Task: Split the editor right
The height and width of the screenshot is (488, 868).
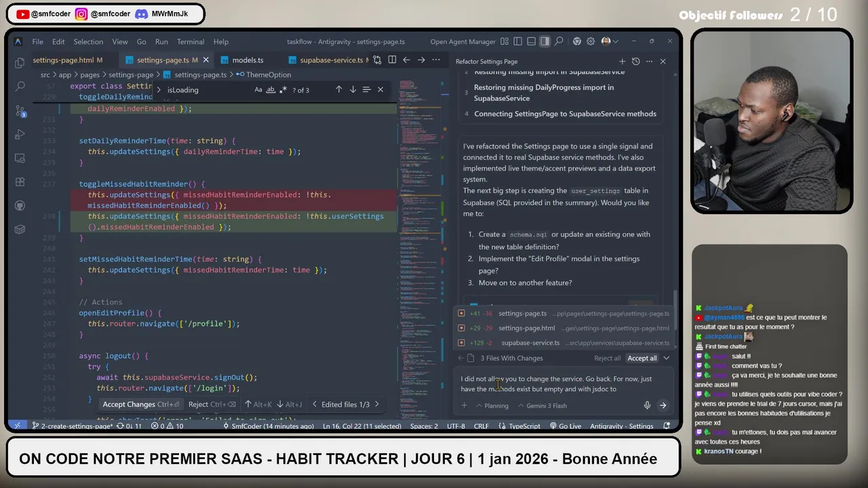Action: coord(392,60)
